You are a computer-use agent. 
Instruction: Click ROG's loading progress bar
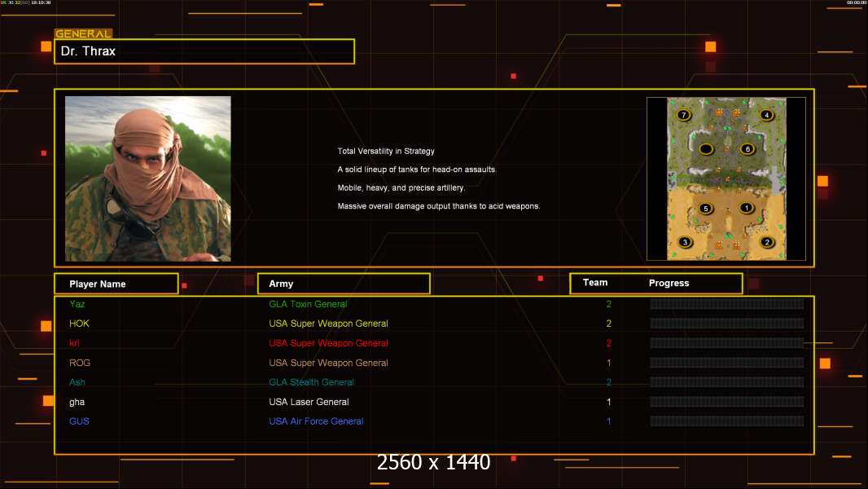point(727,363)
